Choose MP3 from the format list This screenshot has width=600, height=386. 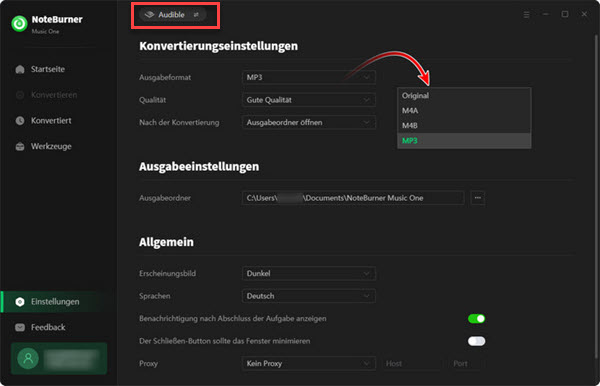pyautogui.click(x=464, y=140)
